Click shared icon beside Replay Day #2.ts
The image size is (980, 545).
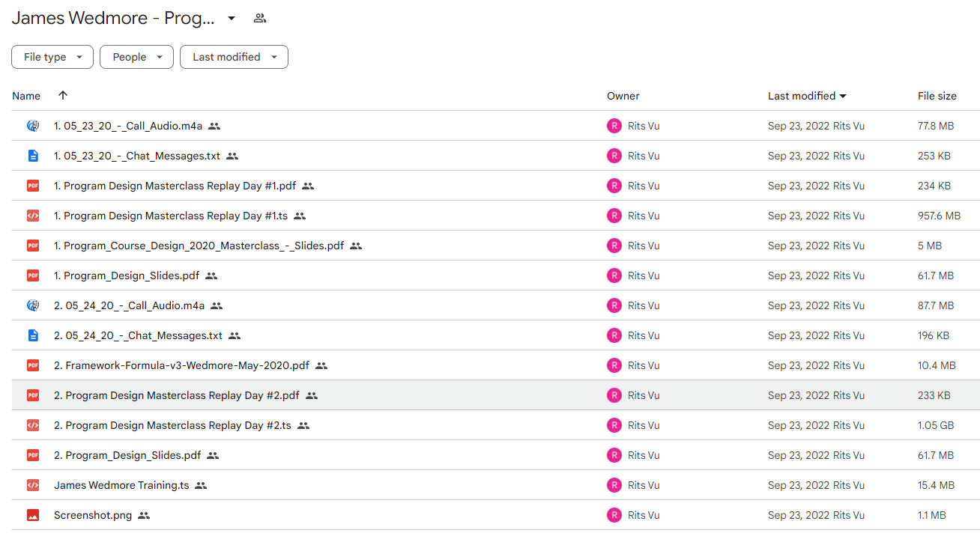[x=303, y=425]
